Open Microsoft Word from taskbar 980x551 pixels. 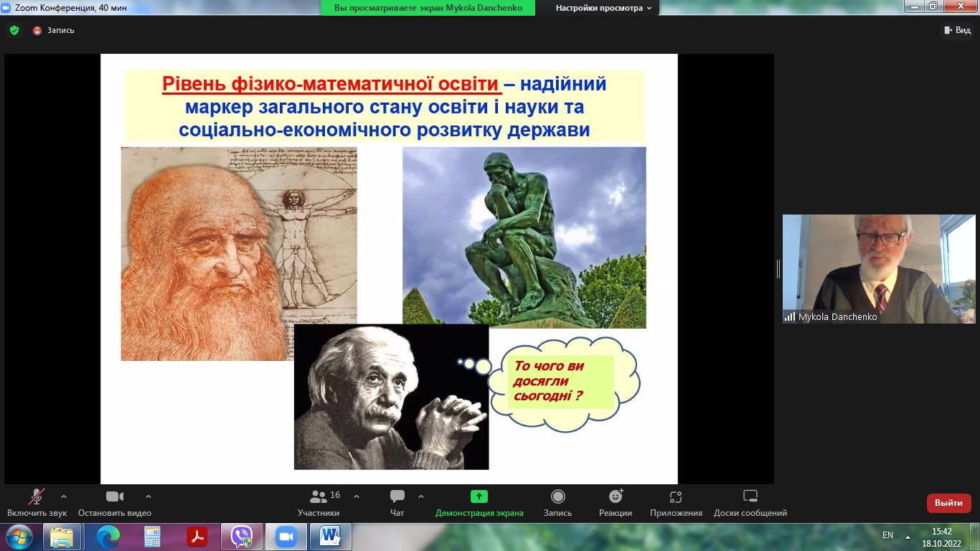[x=331, y=536]
